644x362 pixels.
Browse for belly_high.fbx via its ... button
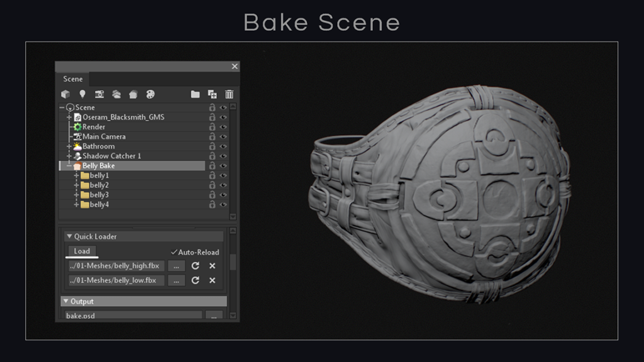[x=176, y=266]
